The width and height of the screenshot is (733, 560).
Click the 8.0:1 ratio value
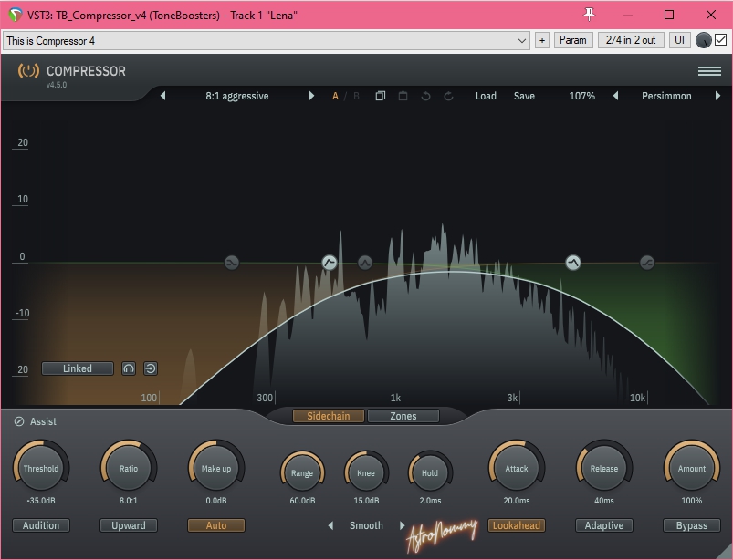coord(129,500)
